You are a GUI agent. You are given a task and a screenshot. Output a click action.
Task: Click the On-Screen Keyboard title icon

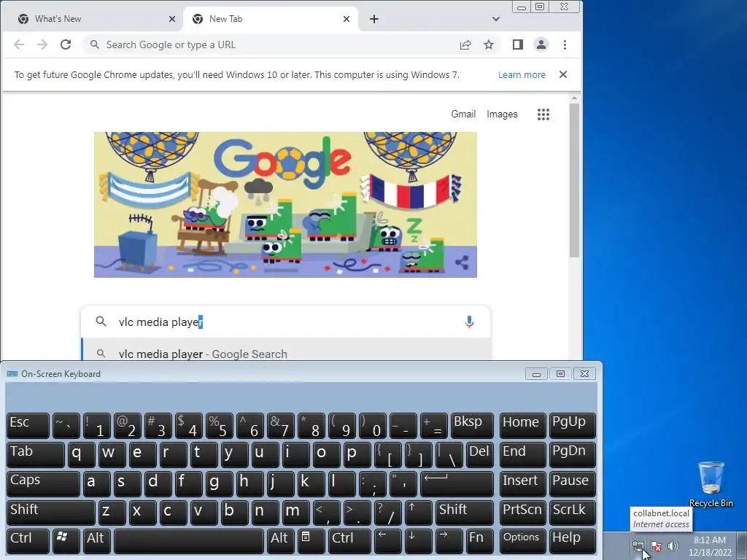12,374
